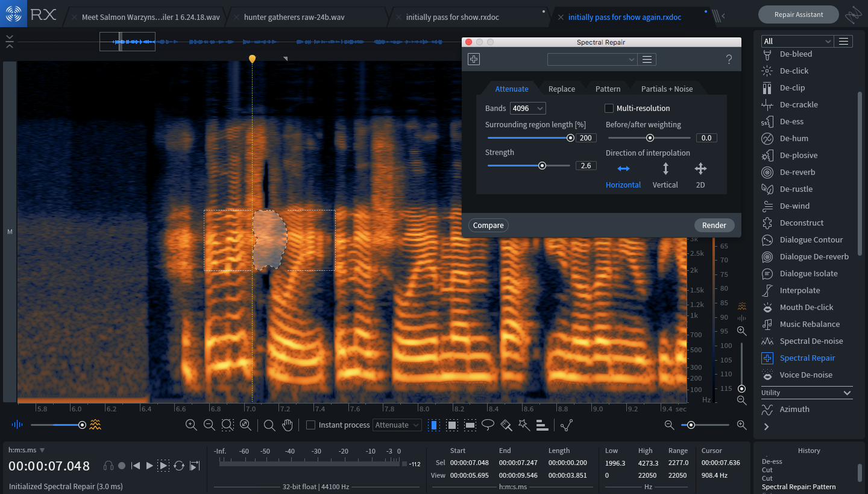Open the Dialogue Isolate module
Screen dimensions: 868x494
pyautogui.click(x=808, y=273)
